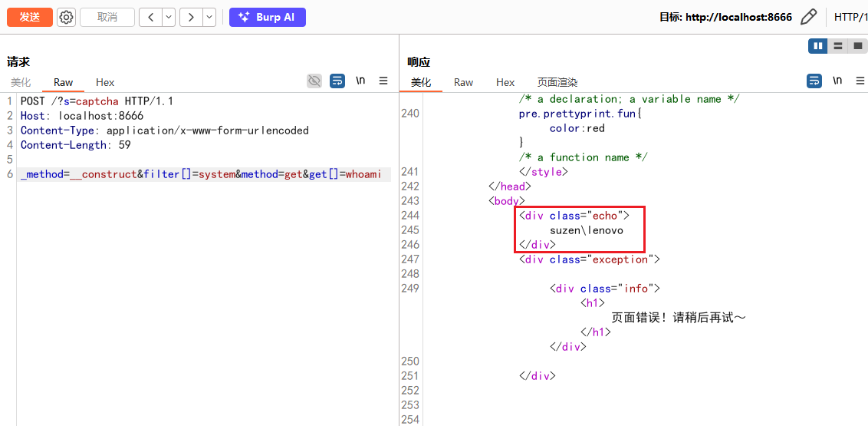
Task: Switch to combined single-panel layout
Action: coord(857,46)
